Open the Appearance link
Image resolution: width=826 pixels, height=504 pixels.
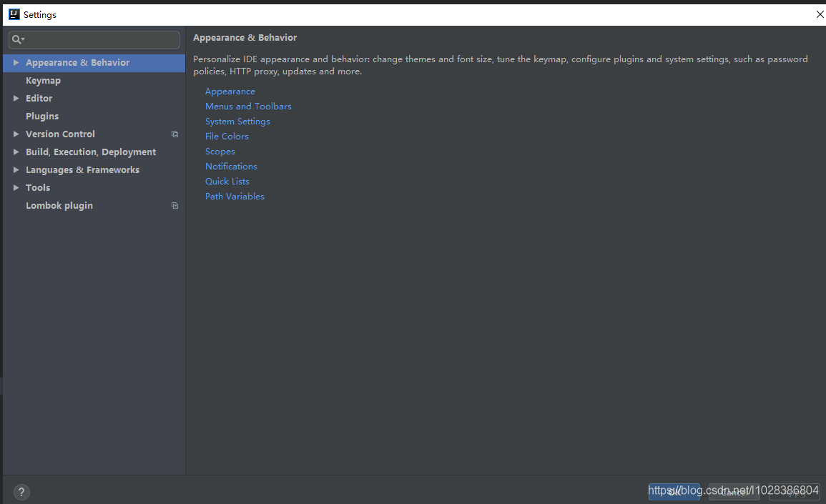230,92
